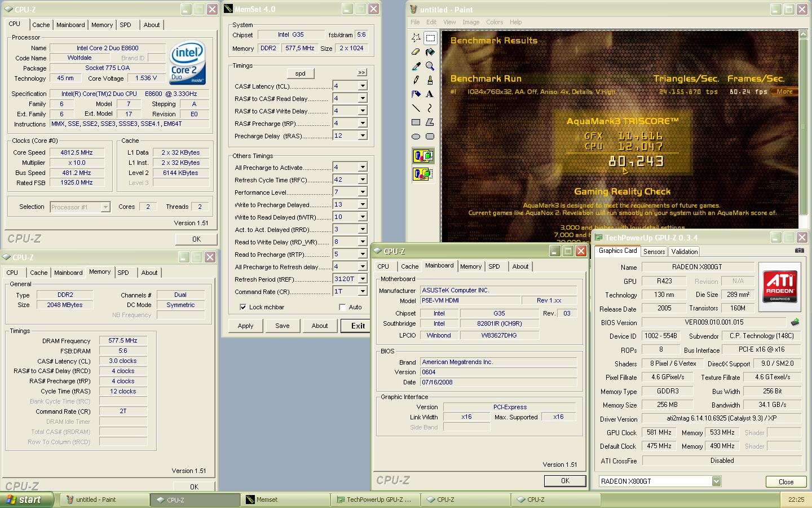
Task: Open Refresh Period (tREF) dropdown
Action: [363, 279]
